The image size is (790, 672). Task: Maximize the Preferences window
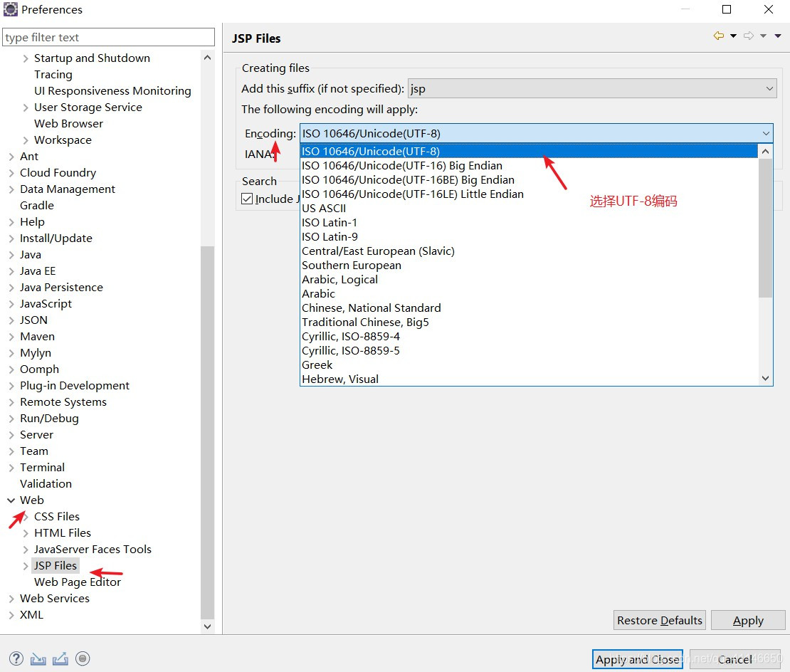pos(727,9)
